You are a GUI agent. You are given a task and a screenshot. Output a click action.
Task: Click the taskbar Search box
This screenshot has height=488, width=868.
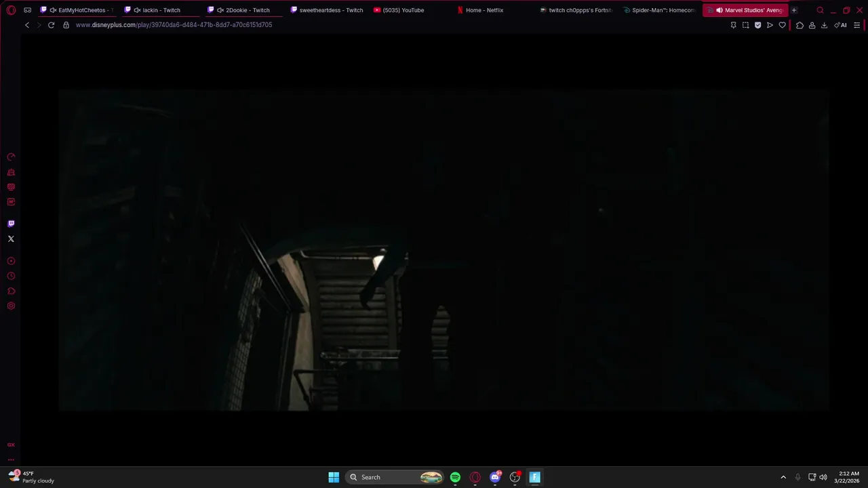(x=395, y=477)
